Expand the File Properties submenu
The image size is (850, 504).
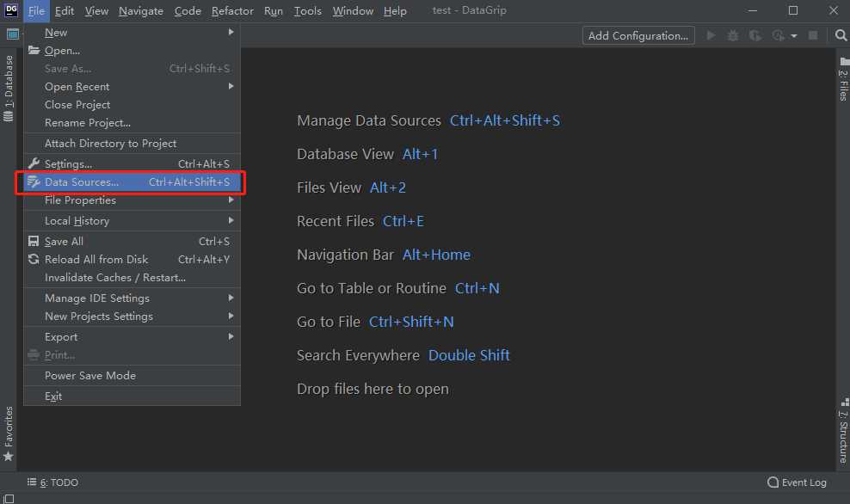point(132,200)
